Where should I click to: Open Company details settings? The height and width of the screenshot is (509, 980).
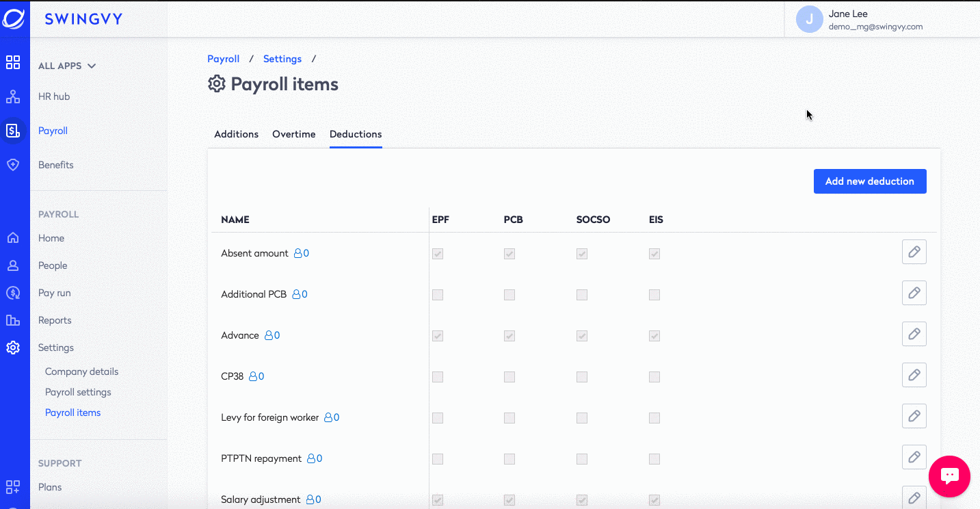82,371
